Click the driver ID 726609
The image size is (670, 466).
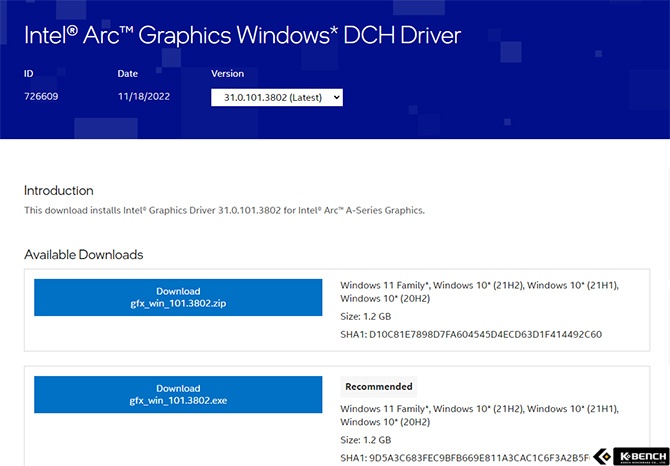click(x=41, y=97)
